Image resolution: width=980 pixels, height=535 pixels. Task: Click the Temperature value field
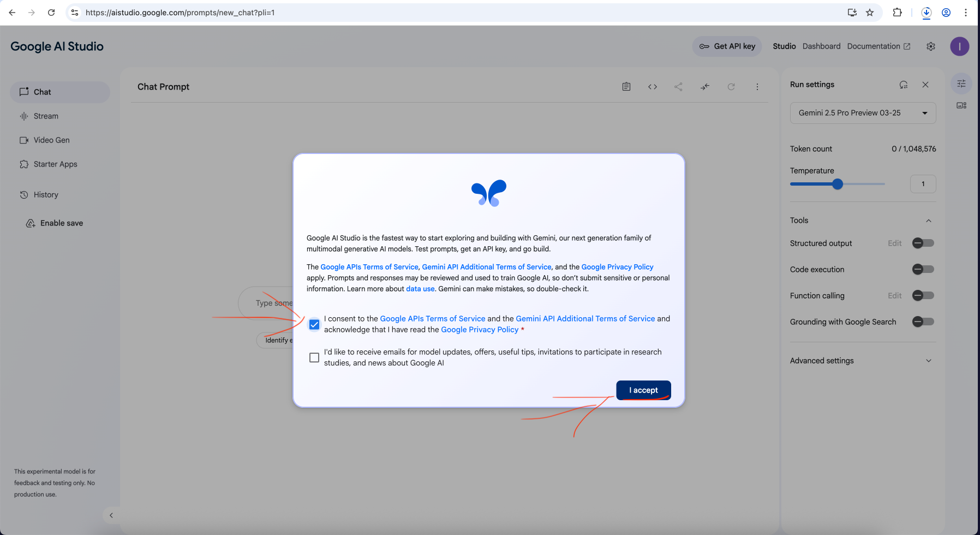pos(923,184)
